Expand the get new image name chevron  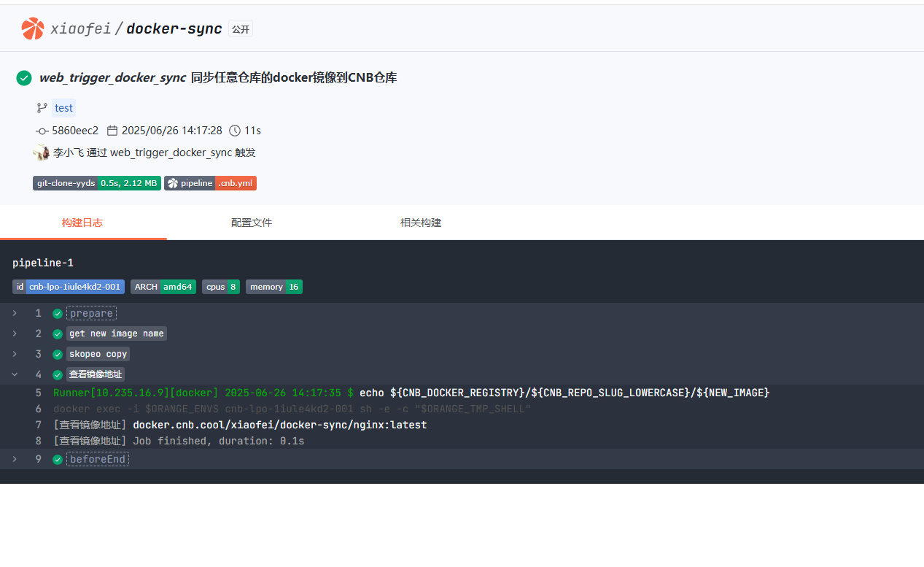tap(15, 333)
